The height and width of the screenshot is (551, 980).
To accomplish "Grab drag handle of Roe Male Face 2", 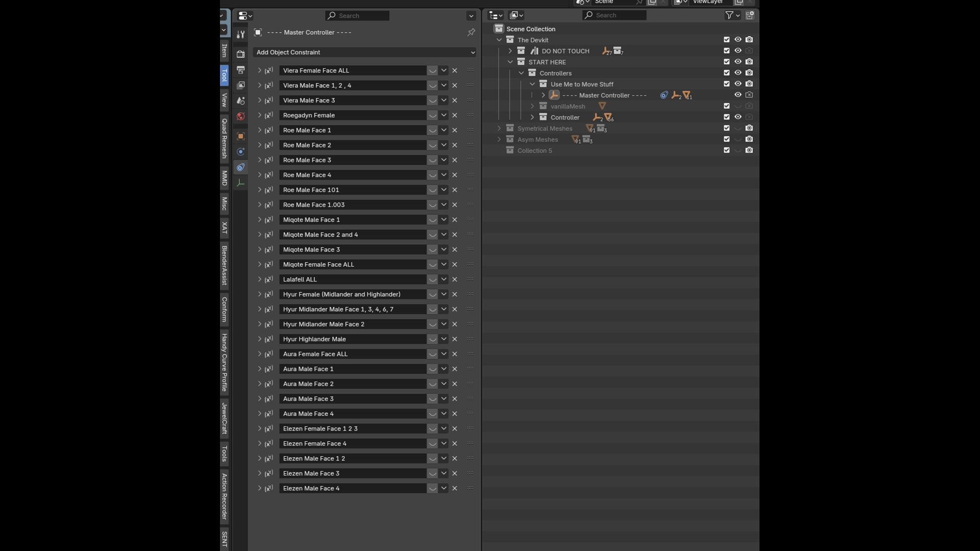I will [470, 145].
